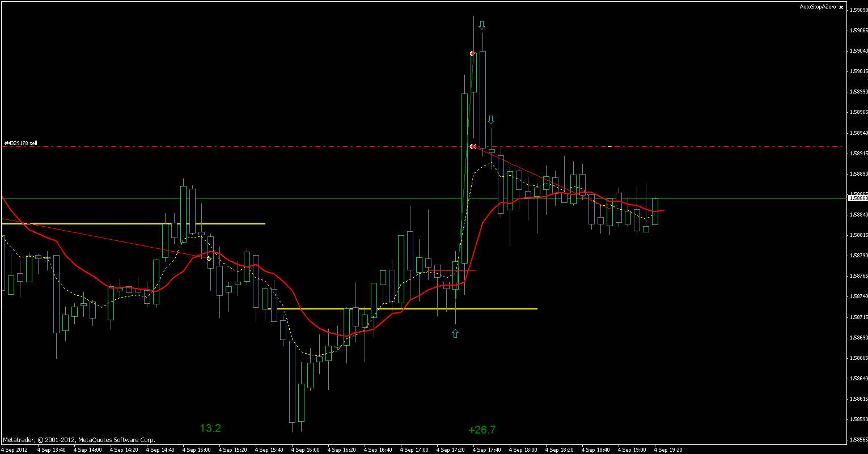Click the yellow diamond on the dotted average line
This screenshot has width=868, height=454.
pos(208,258)
